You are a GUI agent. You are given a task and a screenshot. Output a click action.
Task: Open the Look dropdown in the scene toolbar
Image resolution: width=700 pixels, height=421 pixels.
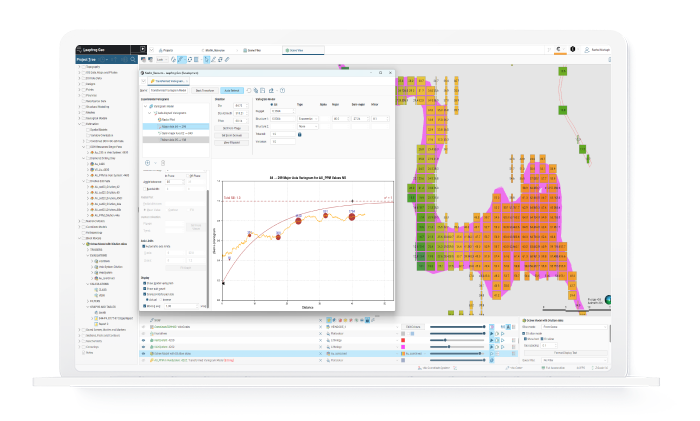(x=162, y=60)
